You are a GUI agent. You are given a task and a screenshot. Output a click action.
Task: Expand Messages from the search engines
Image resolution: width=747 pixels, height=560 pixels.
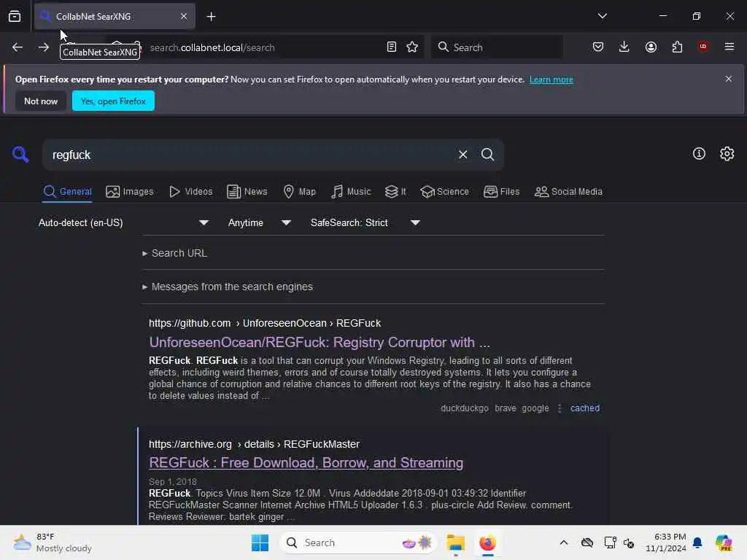pos(228,287)
